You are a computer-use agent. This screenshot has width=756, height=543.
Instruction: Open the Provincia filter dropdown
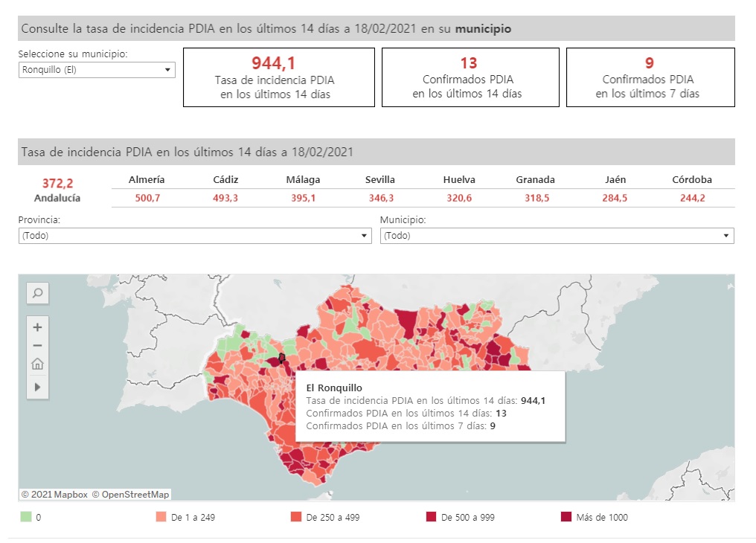(195, 236)
